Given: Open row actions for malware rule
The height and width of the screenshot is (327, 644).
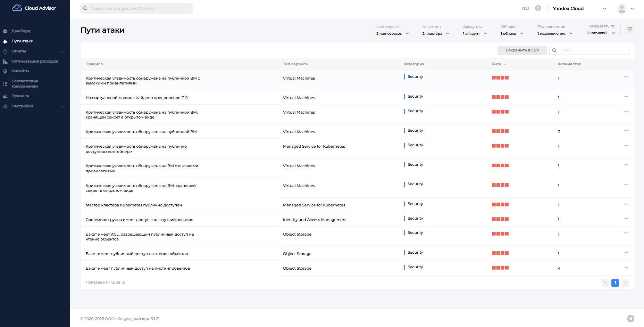Looking at the screenshot, I should pyautogui.click(x=626, y=97).
